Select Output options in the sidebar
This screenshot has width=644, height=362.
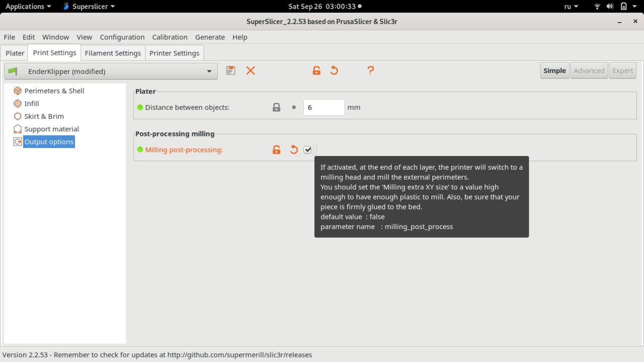49,141
